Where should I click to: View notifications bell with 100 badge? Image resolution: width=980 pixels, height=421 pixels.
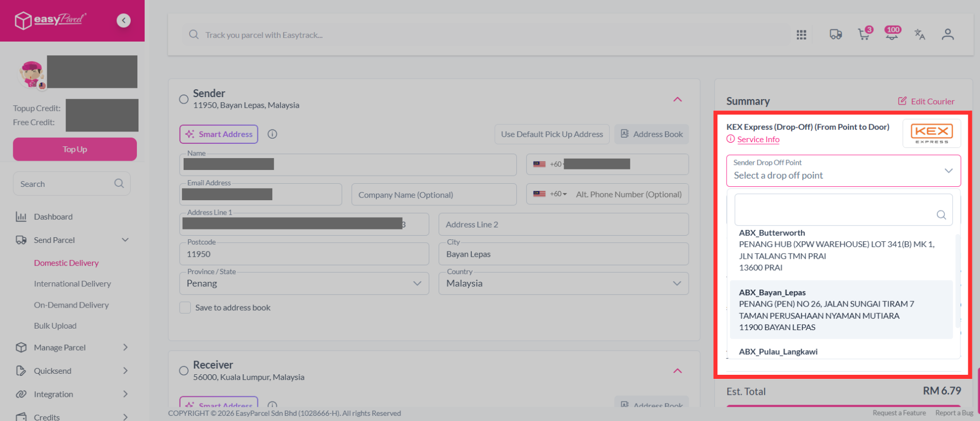click(892, 33)
